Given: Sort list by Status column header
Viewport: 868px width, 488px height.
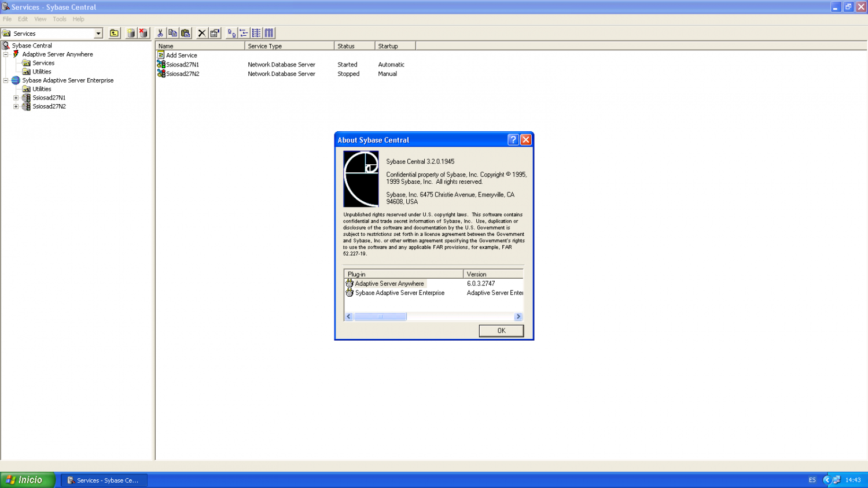Looking at the screenshot, I should [x=354, y=46].
